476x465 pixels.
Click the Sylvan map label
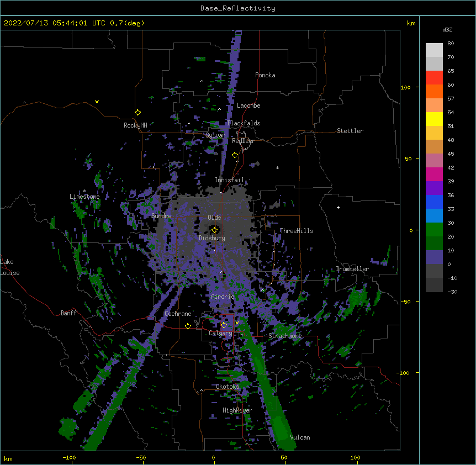[215, 135]
